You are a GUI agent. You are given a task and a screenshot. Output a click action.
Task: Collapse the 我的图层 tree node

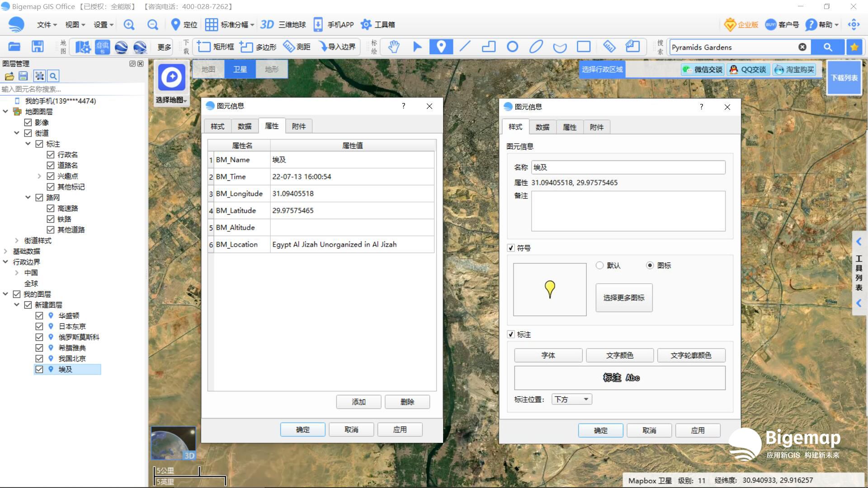coord(5,294)
